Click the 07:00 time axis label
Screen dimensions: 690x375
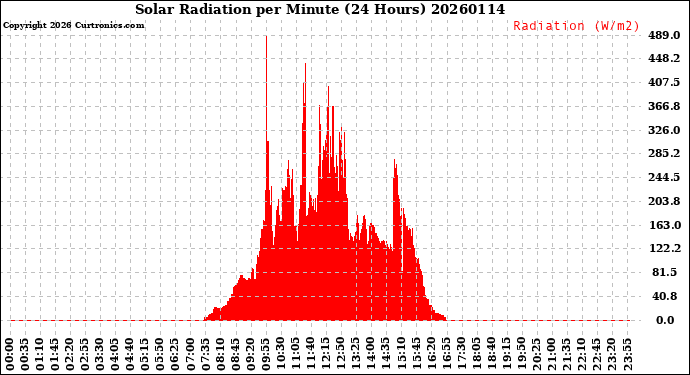click(190, 354)
